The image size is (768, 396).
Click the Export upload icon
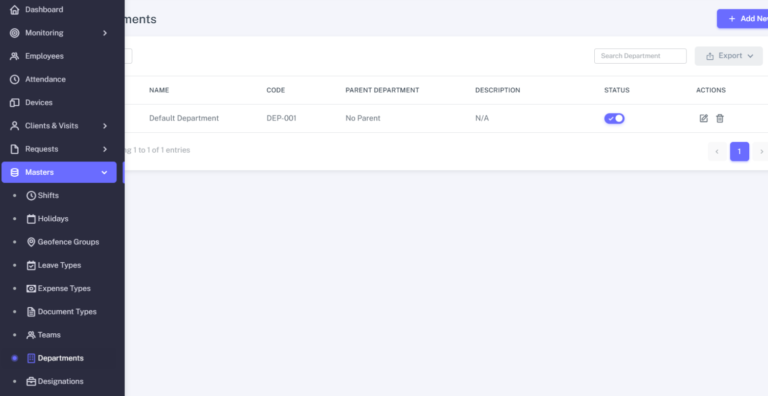click(x=710, y=56)
